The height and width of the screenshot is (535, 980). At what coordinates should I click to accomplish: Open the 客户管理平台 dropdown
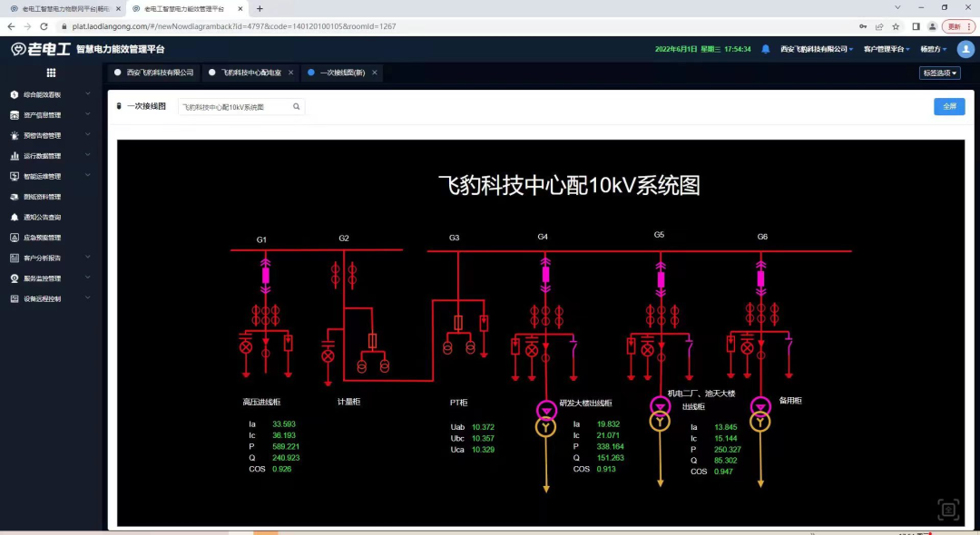click(887, 49)
